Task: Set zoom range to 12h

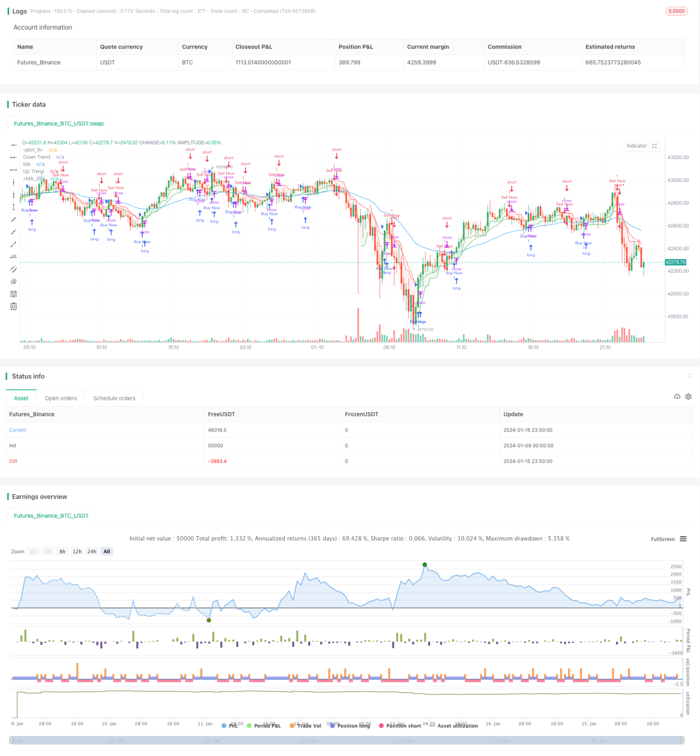Action: pyautogui.click(x=77, y=551)
